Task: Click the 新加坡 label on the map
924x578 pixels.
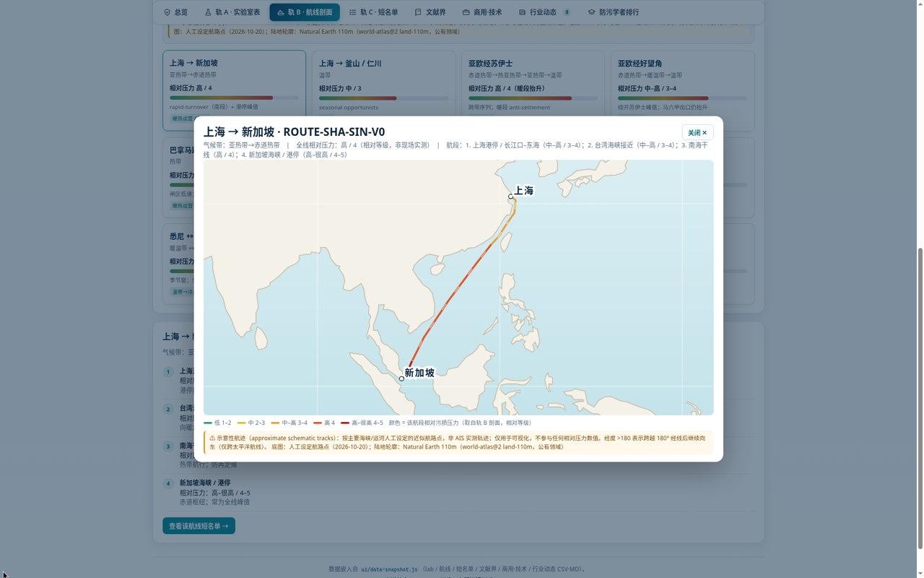Action: click(x=419, y=373)
